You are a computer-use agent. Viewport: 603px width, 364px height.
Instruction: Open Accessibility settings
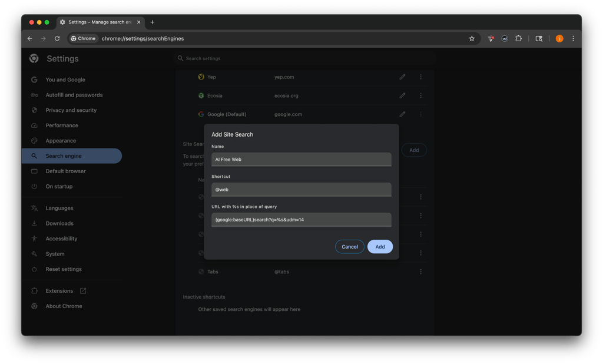[61, 239]
